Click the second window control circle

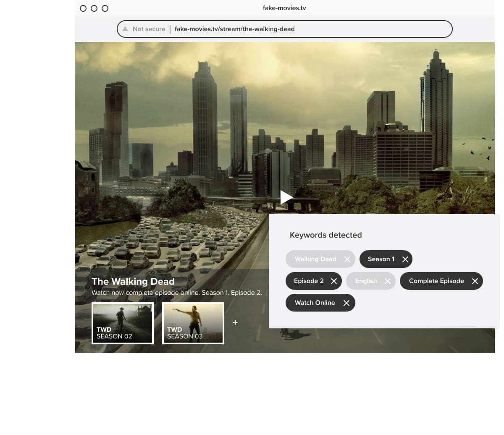(x=94, y=8)
